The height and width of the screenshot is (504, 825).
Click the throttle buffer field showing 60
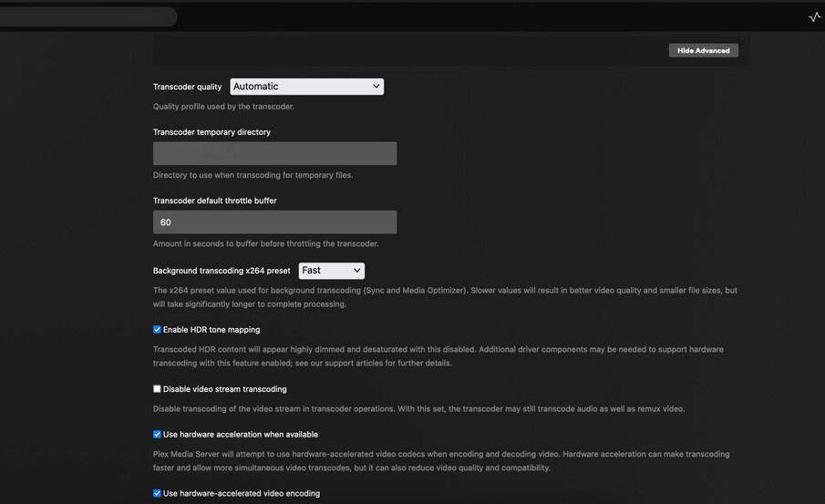274,222
